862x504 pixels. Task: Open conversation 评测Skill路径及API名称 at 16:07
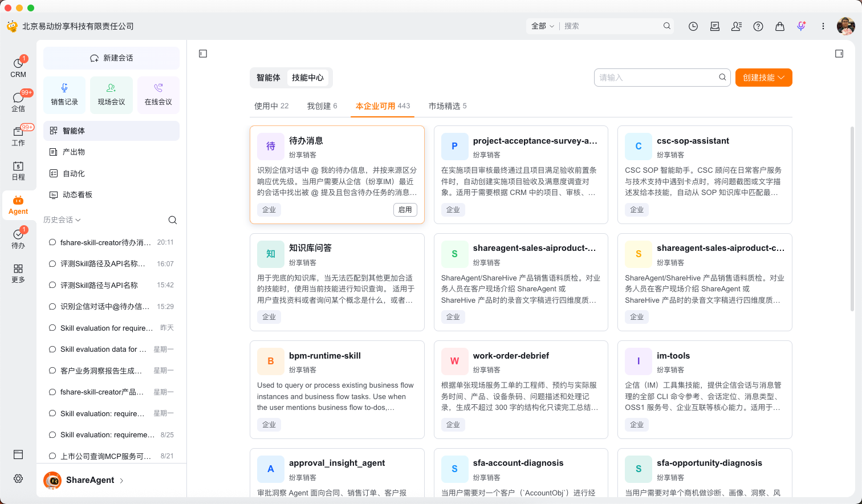[x=111, y=264]
